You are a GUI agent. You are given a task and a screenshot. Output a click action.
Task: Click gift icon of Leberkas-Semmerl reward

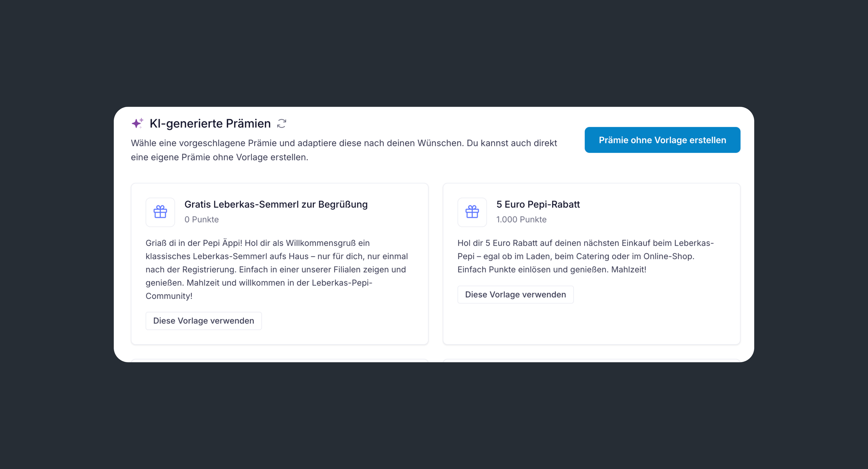pos(160,212)
